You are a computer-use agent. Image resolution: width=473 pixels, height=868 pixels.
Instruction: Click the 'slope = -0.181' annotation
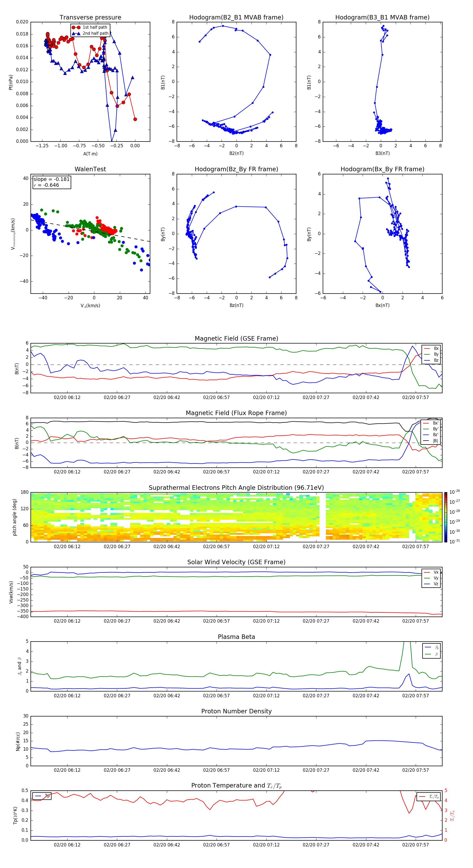click(52, 179)
